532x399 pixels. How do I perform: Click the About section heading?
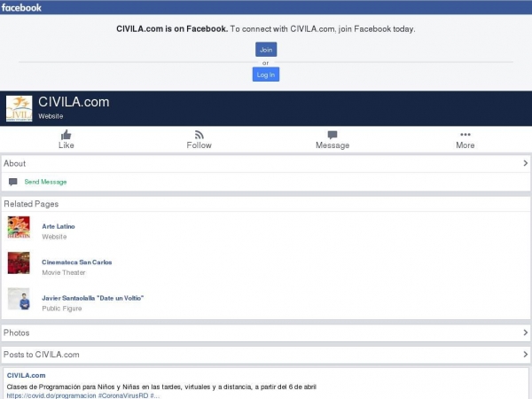pyautogui.click(x=14, y=163)
